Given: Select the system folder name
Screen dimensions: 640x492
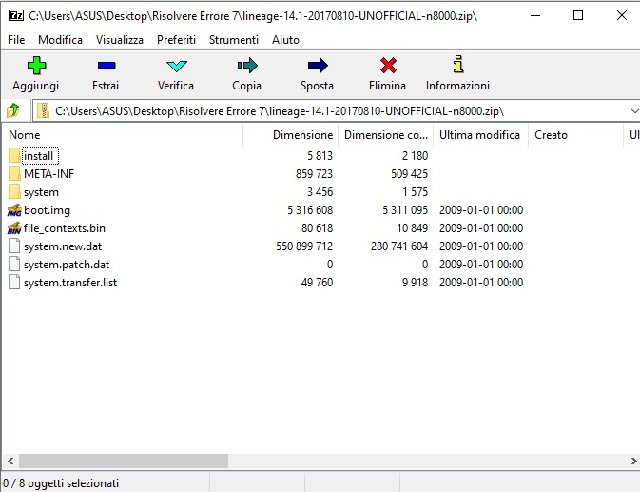Looking at the screenshot, I should pyautogui.click(x=41, y=192).
